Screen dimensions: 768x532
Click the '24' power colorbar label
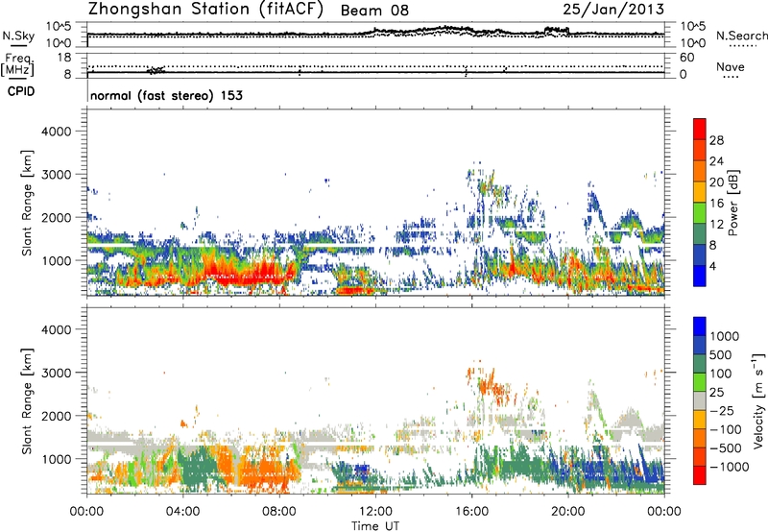[x=716, y=161]
